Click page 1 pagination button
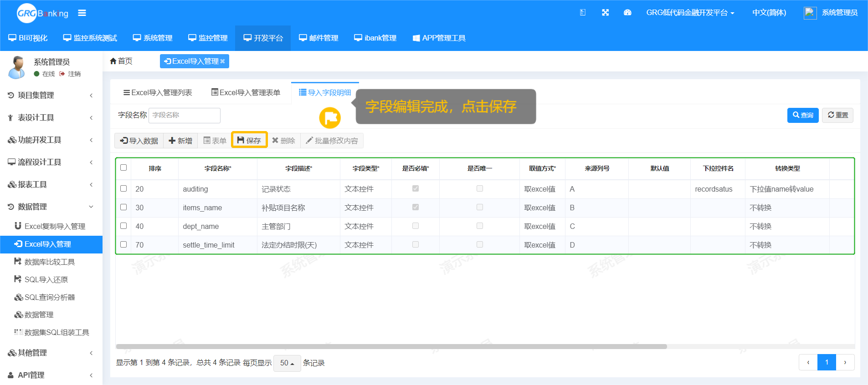This screenshot has width=868, height=385. coord(827,363)
